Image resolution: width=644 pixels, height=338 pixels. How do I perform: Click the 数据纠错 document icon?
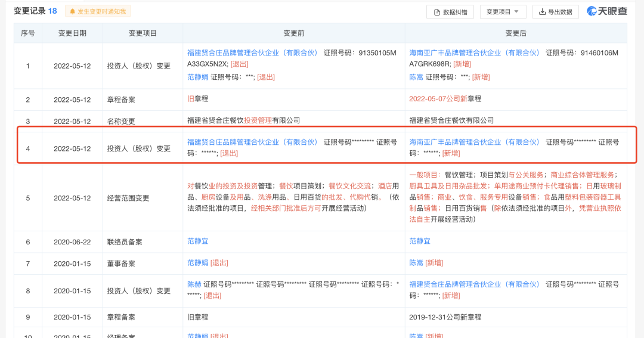click(438, 12)
